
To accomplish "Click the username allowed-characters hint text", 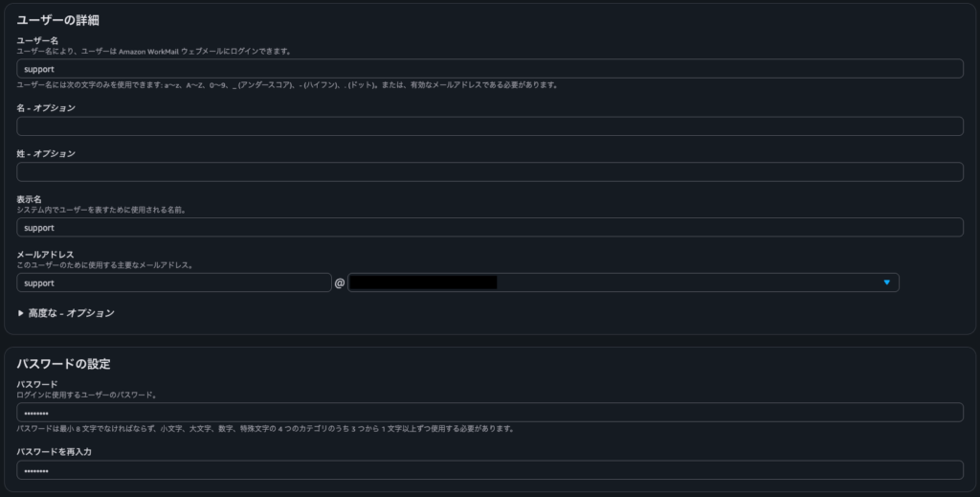I will pyautogui.click(x=287, y=85).
